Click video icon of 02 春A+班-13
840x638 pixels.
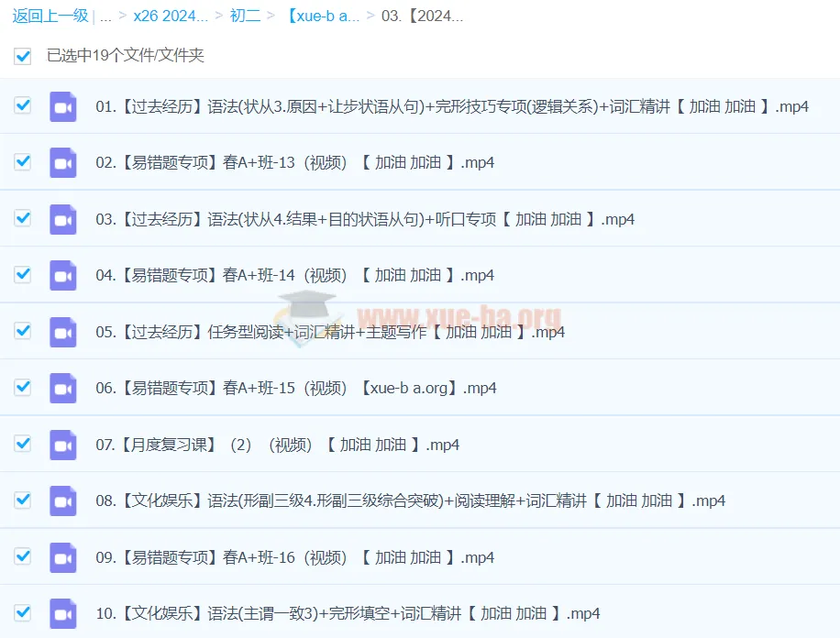tap(62, 163)
